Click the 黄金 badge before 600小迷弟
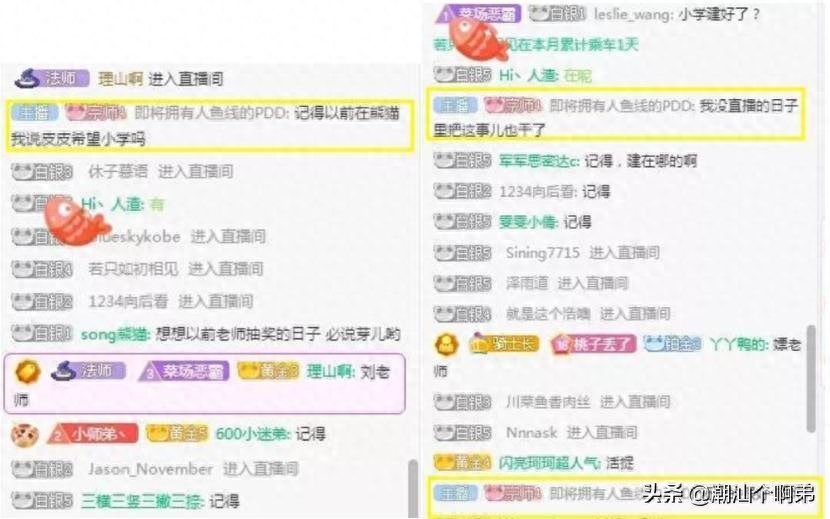 [177, 434]
